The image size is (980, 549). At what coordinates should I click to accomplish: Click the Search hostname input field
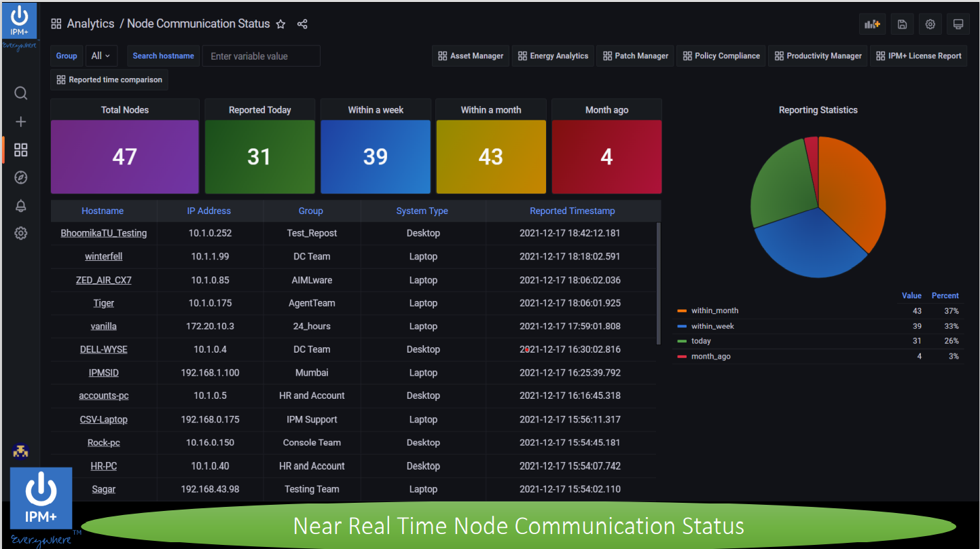click(x=261, y=56)
